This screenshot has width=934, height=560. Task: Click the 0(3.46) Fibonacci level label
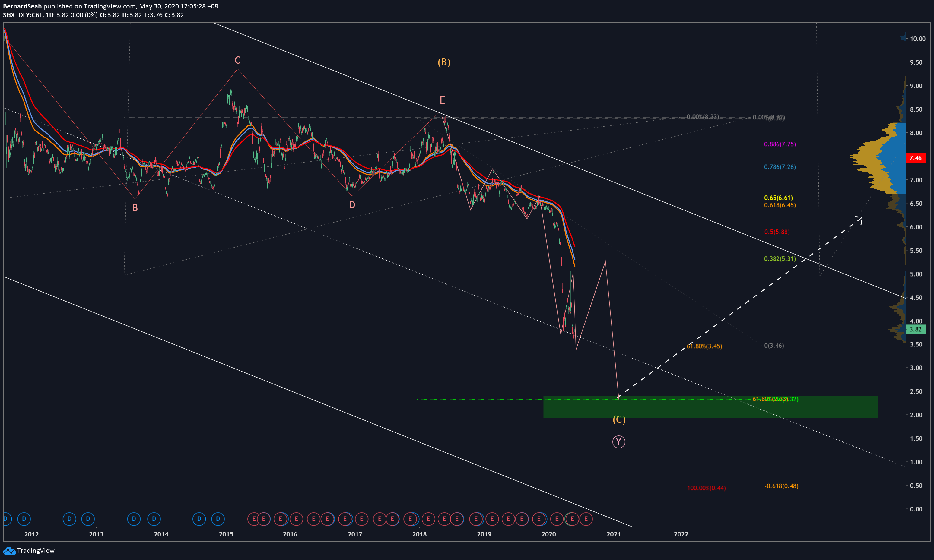(x=774, y=346)
